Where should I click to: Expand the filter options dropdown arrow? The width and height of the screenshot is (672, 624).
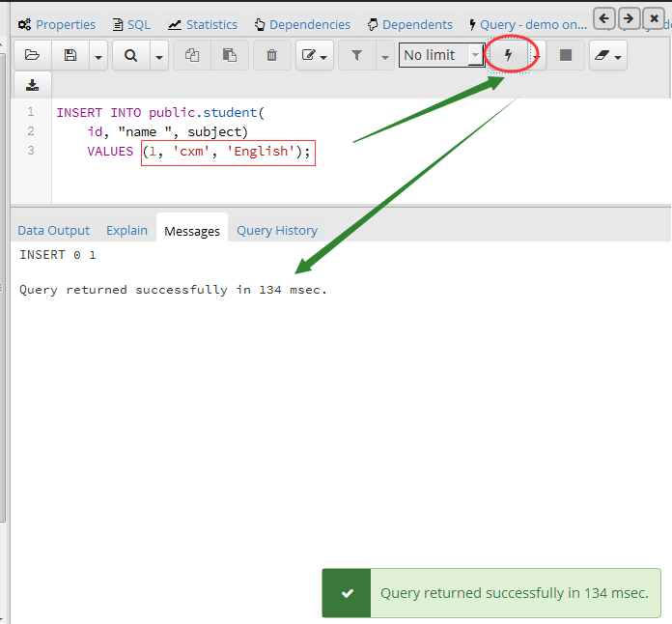pos(385,55)
